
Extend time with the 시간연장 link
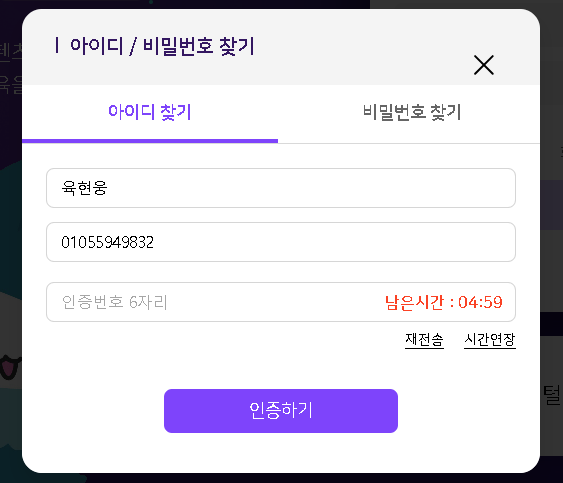point(490,340)
